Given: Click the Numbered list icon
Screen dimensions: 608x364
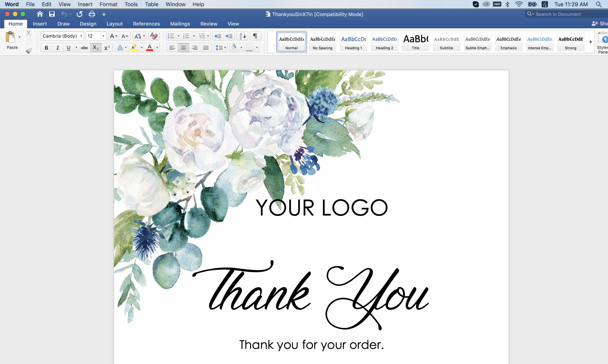Looking at the screenshot, I should point(186,36).
